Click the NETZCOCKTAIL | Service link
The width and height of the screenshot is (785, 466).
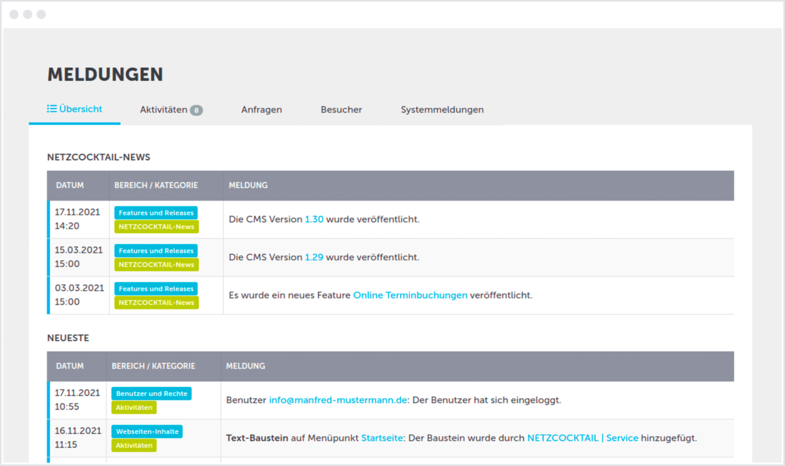click(583, 438)
